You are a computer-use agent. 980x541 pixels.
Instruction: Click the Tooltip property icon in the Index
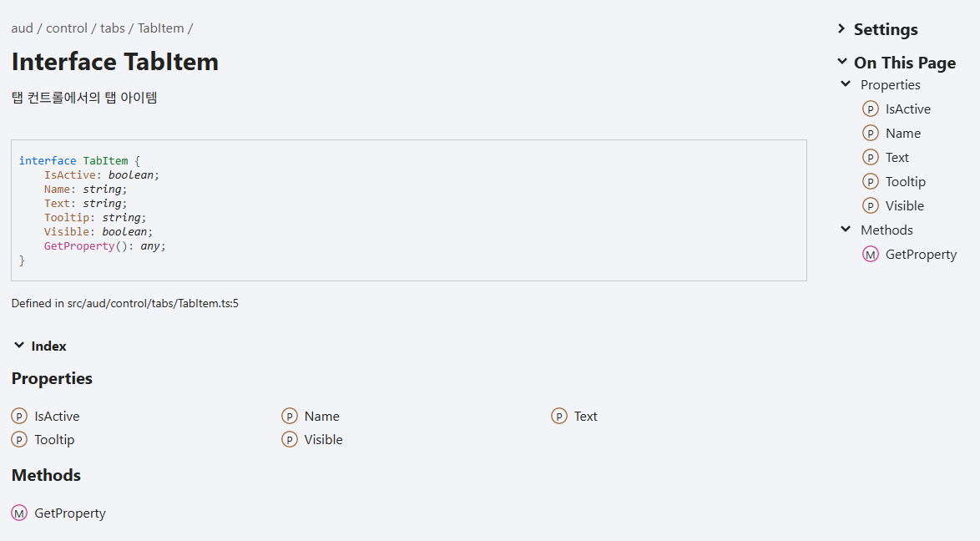(x=19, y=439)
